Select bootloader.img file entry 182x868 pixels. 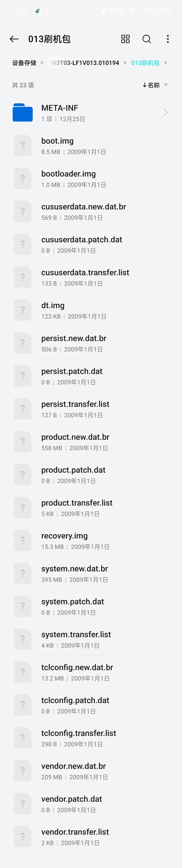(x=91, y=179)
